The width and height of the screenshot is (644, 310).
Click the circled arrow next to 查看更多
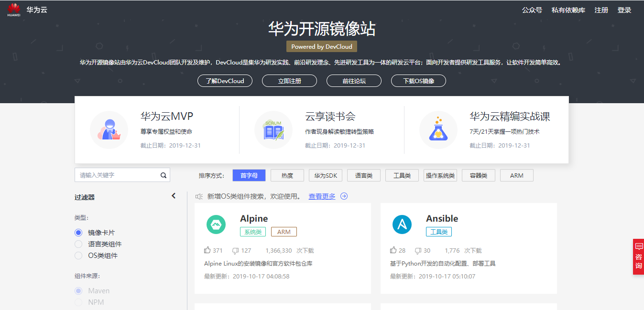(x=344, y=196)
